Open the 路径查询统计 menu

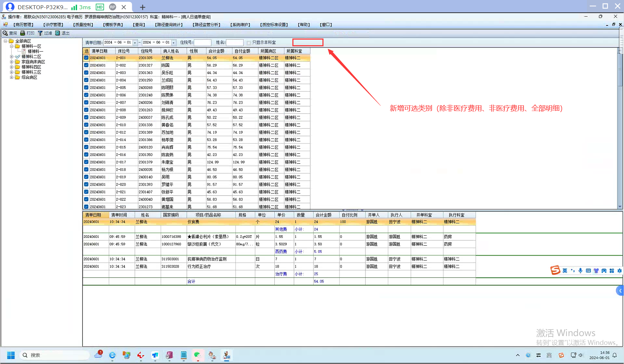pyautogui.click(x=169, y=25)
